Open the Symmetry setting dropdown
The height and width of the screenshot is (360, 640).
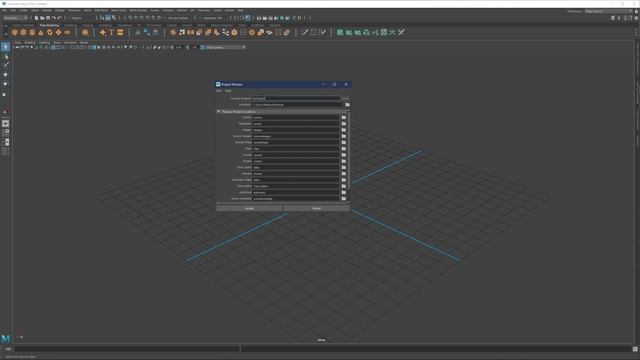coord(213,18)
